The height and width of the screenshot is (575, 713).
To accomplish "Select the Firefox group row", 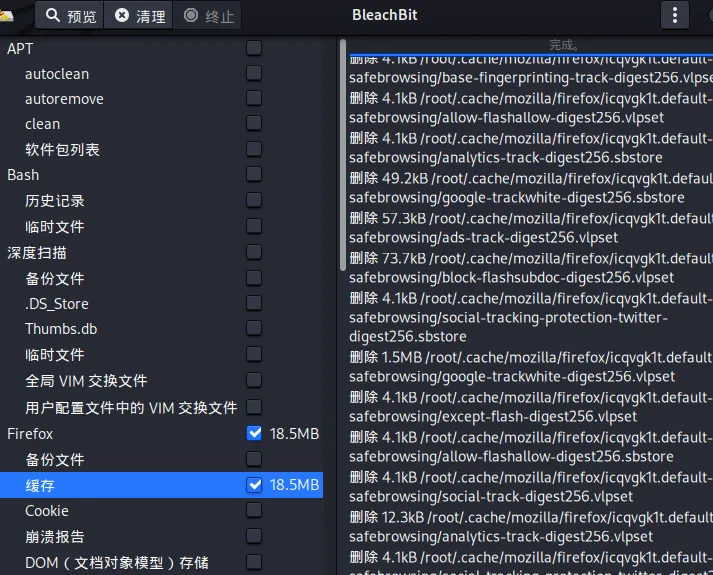I will pos(161,434).
